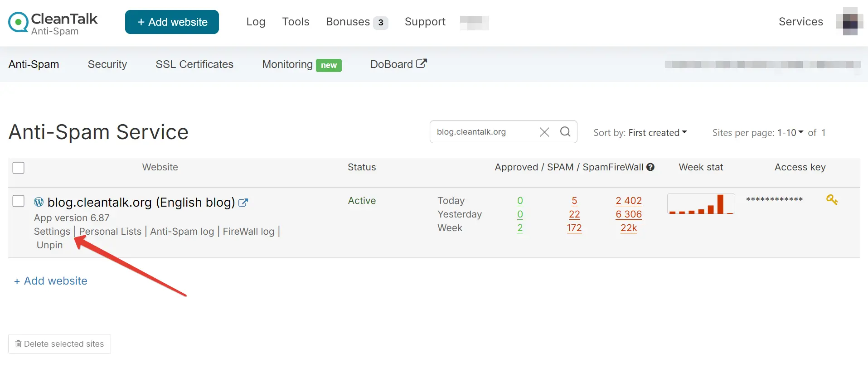
Task: Open the FireWall log link
Action: coord(248,232)
